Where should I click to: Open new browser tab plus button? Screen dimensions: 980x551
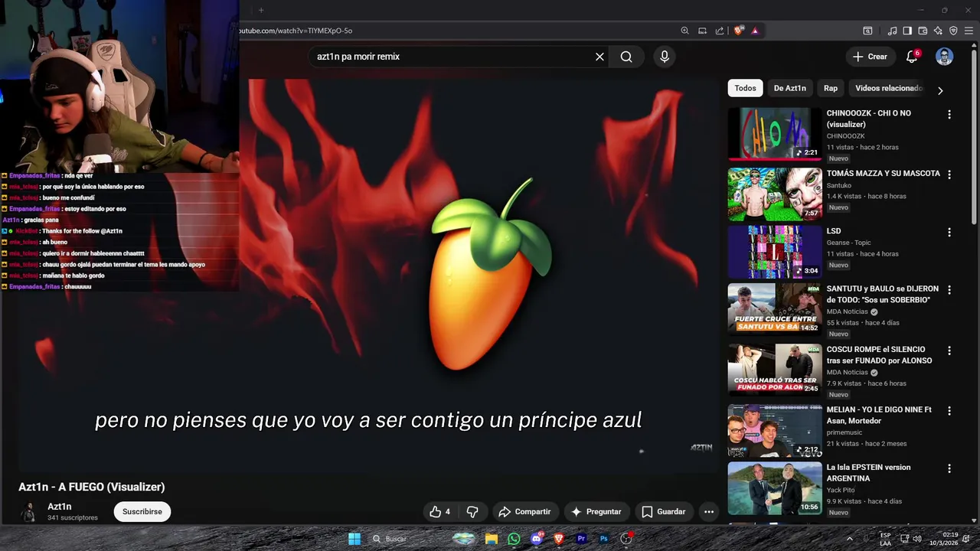click(261, 10)
